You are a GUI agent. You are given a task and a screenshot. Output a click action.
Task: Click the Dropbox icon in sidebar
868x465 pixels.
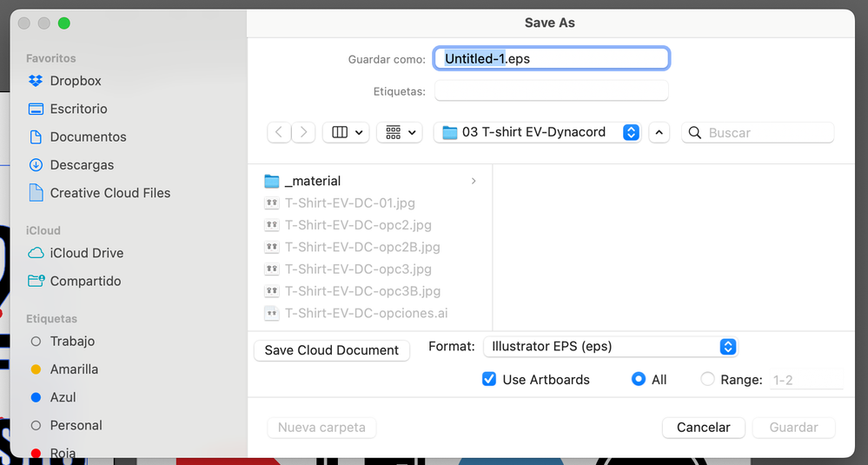[x=36, y=81]
